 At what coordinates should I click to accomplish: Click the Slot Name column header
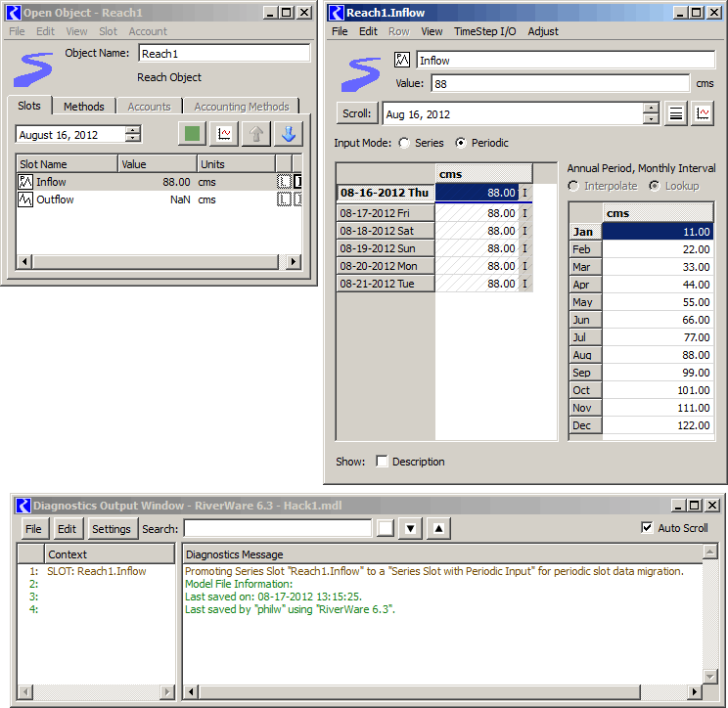(67, 164)
